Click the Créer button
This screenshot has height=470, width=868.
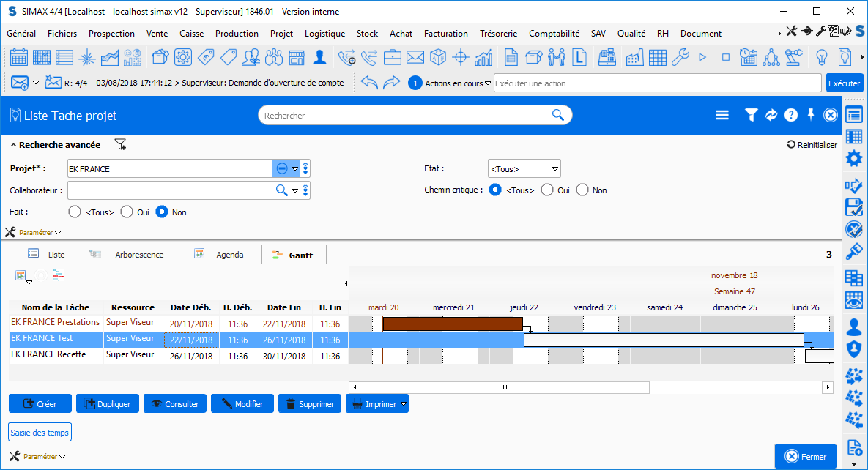pyautogui.click(x=40, y=404)
